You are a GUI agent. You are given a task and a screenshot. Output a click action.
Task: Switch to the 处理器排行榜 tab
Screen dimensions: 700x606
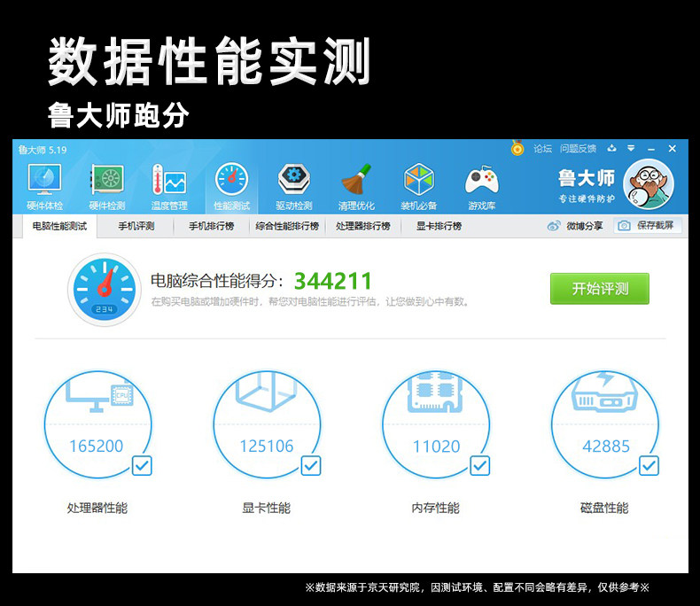[363, 226]
